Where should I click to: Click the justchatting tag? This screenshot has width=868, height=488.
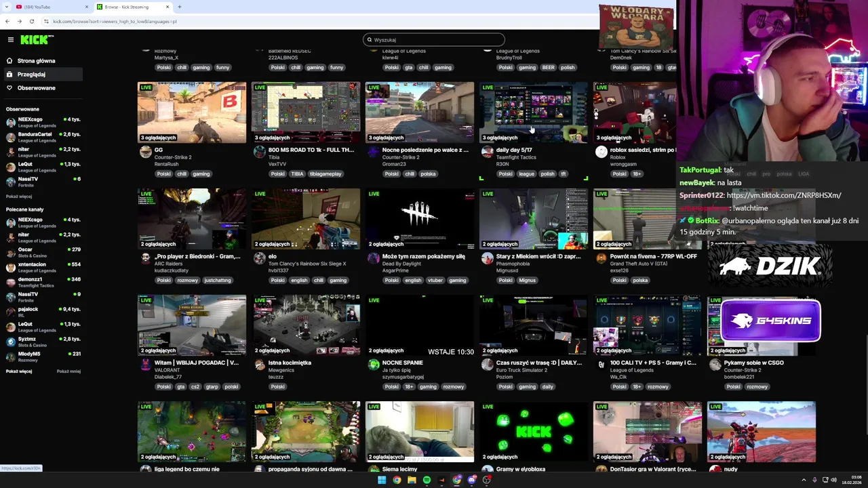point(217,281)
